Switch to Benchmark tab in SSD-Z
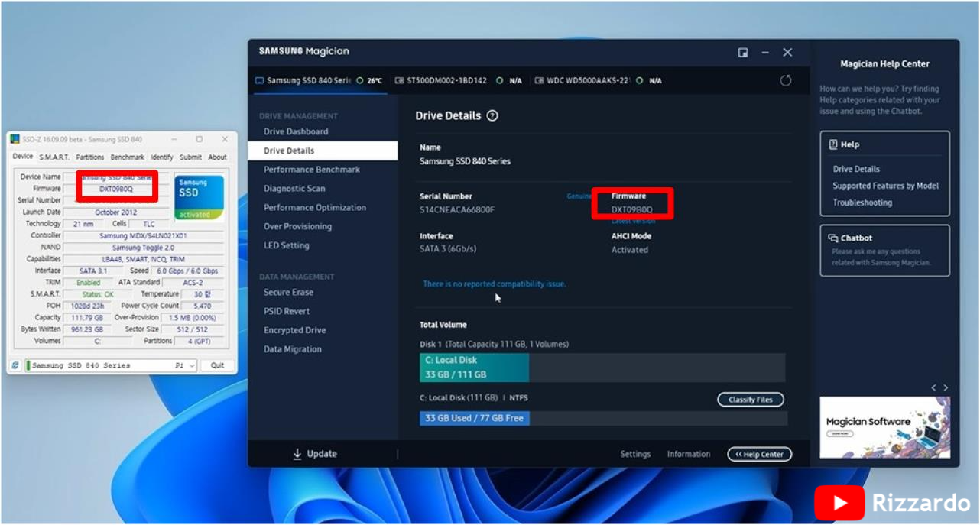 coord(128,157)
